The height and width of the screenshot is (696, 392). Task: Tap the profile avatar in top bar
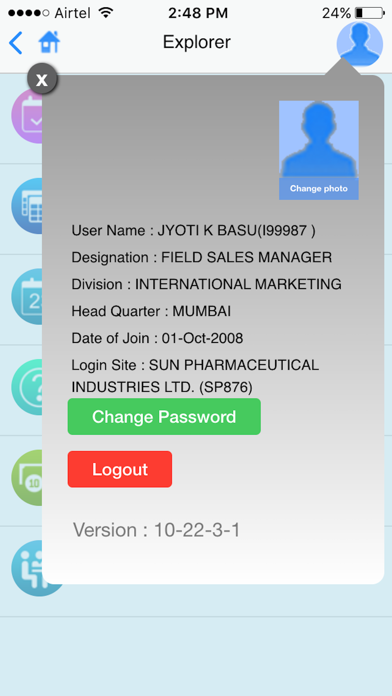(359, 44)
